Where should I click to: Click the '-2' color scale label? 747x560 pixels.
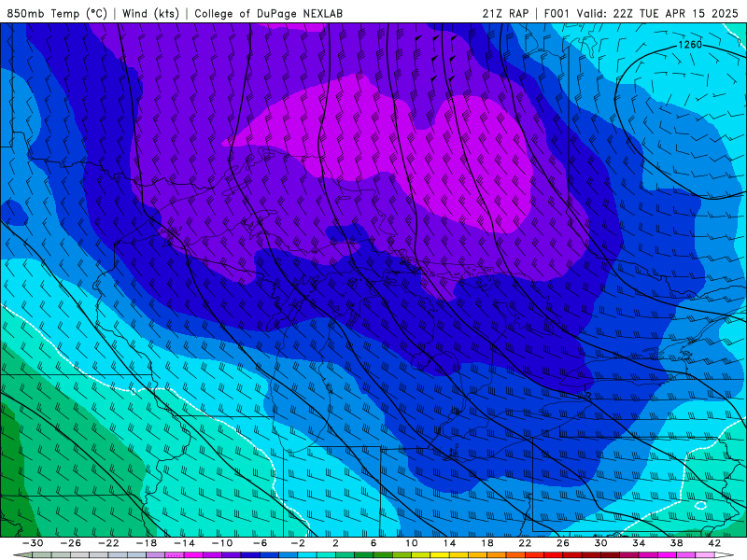(298, 543)
